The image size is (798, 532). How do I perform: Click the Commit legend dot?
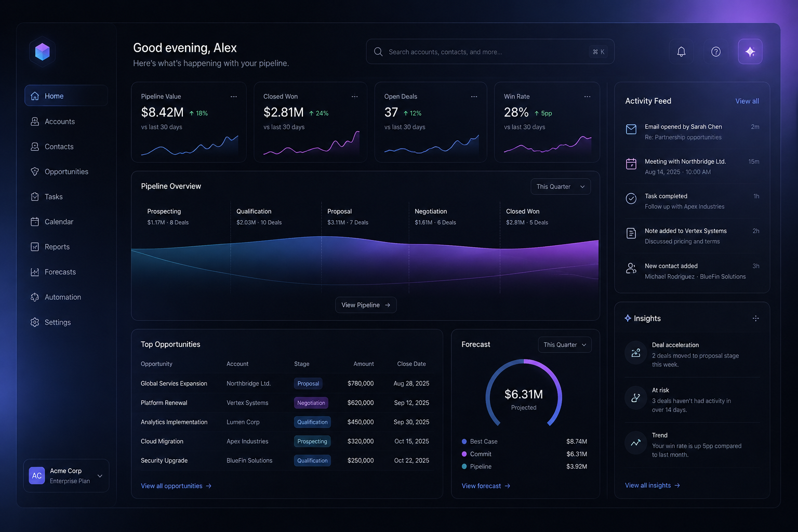click(464, 454)
